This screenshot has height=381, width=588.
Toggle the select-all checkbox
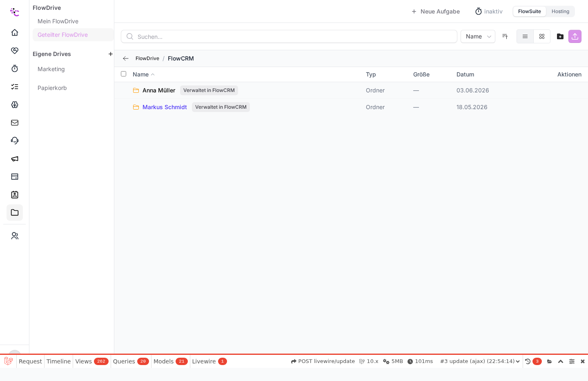pos(123,74)
